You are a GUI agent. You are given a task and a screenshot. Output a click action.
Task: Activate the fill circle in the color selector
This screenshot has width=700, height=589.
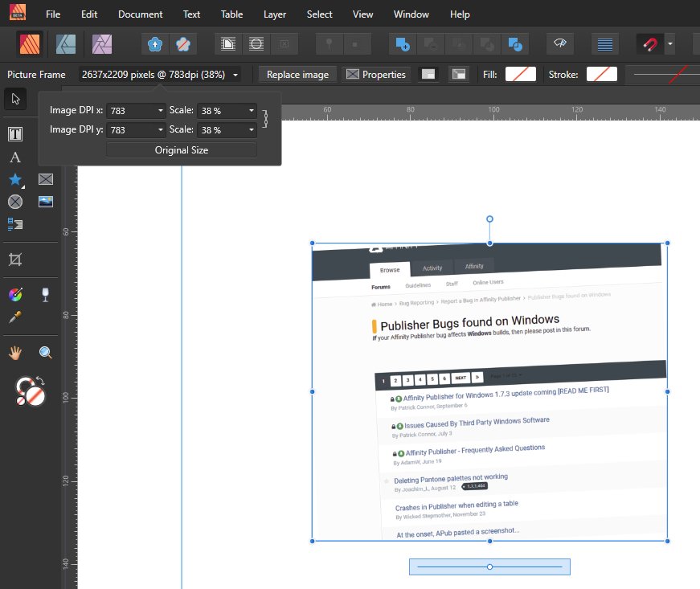pyautogui.click(x=35, y=396)
